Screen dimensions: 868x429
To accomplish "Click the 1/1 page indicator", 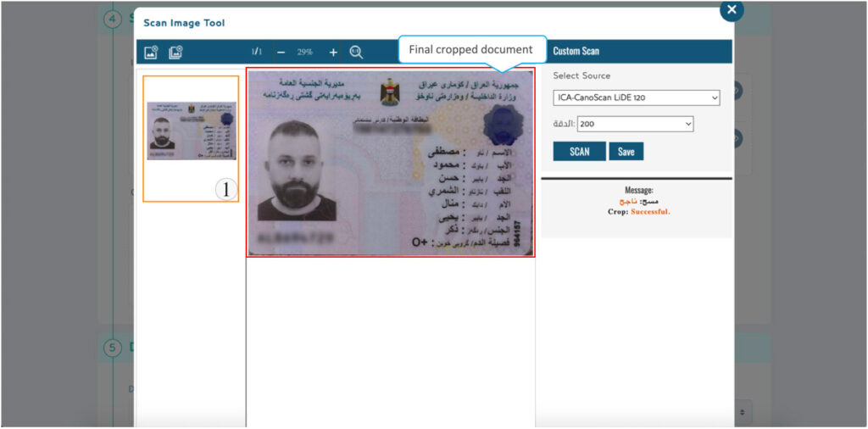I will coord(256,52).
